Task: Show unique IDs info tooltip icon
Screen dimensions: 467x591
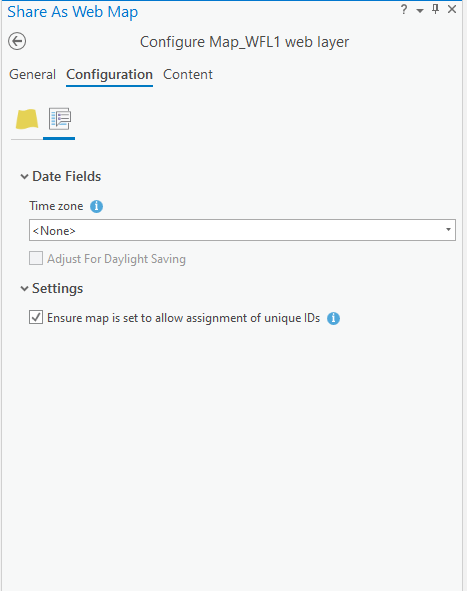Action: [333, 318]
